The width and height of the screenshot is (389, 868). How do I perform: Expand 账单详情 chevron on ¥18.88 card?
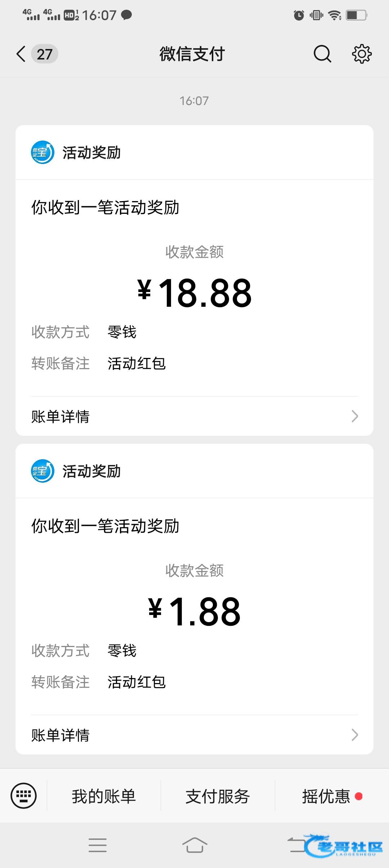(355, 416)
